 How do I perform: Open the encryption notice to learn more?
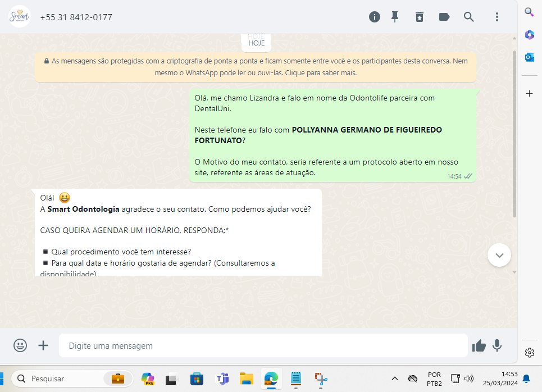[256, 67]
